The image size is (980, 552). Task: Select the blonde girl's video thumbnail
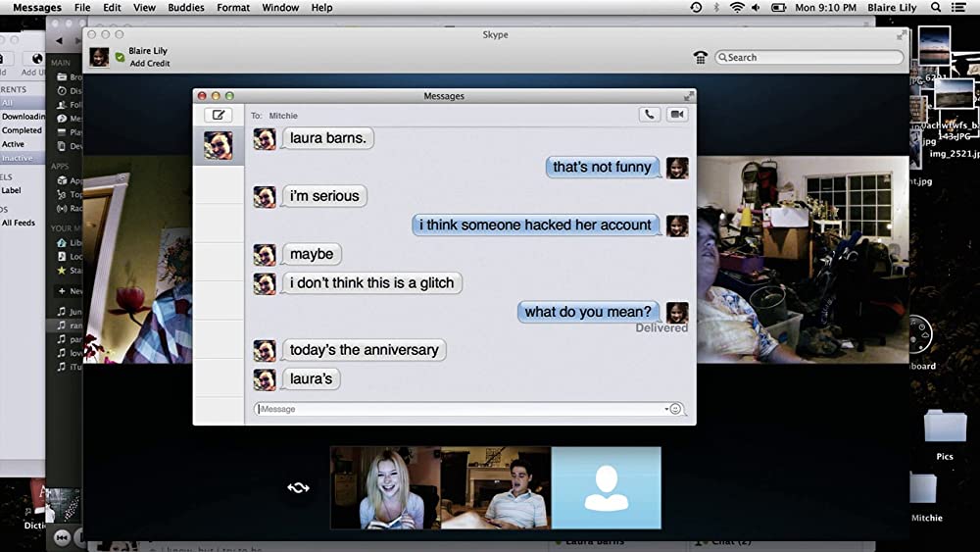(x=384, y=487)
